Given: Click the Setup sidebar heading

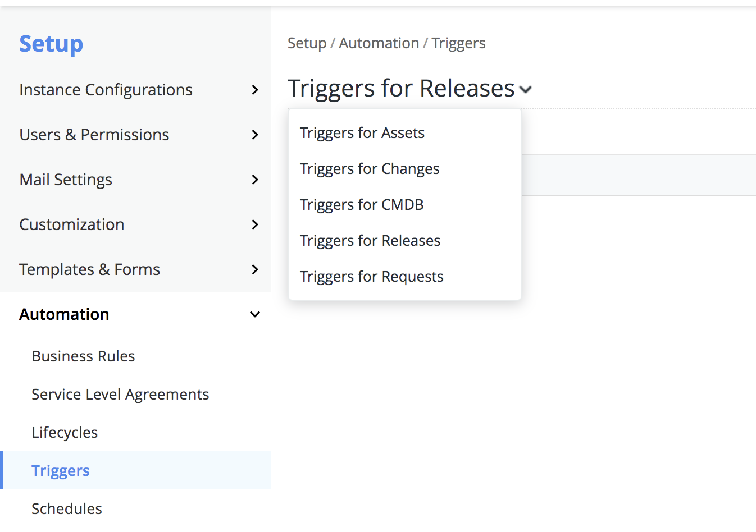Looking at the screenshot, I should (x=51, y=44).
